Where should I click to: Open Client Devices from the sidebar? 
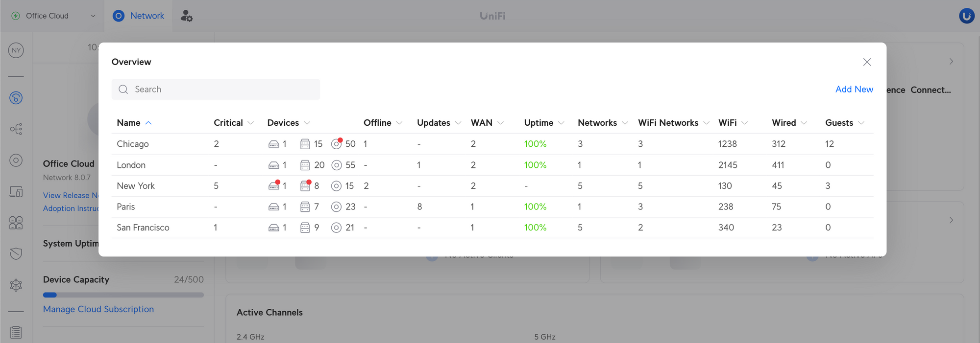click(16, 192)
